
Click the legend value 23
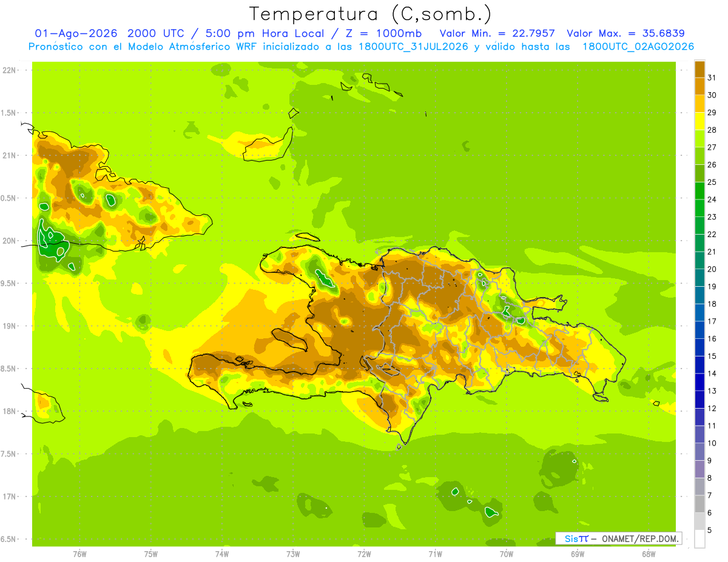pos(712,217)
